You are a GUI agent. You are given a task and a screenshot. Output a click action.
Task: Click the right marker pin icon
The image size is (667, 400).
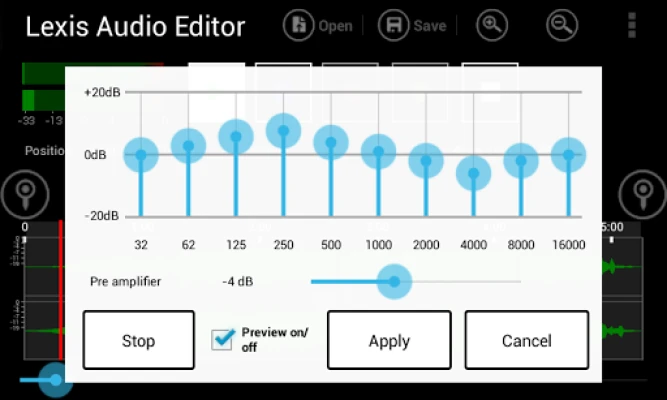[643, 193]
